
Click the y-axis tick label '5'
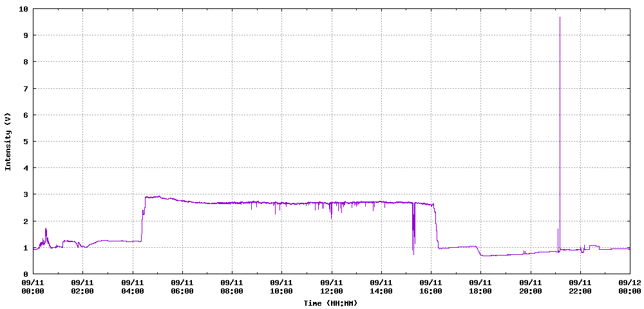click(x=26, y=142)
